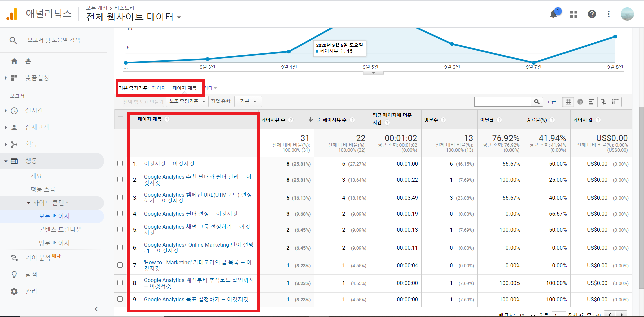644x317 pixels.
Task: Click the page vertical scrollbar
Action: 641,197
